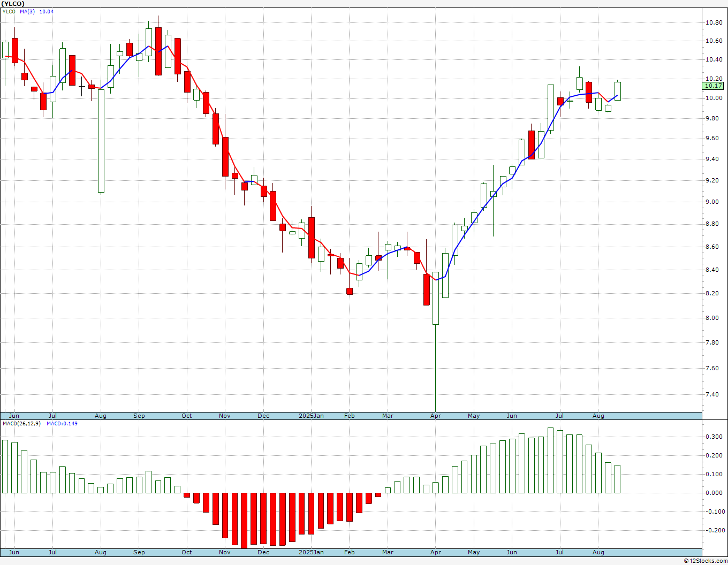Screen dimensions: 728x565
Task: Click Mar on the MACD panel bottom axis
Action: 388,552
